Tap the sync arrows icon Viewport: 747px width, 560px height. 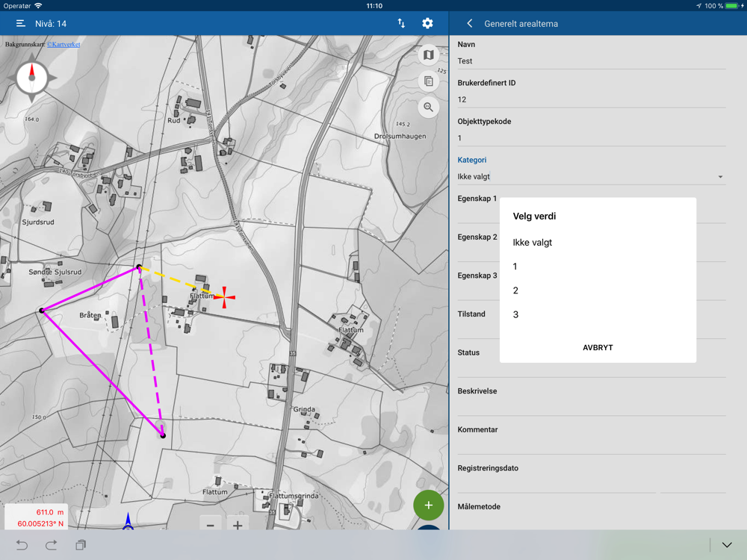click(x=401, y=24)
